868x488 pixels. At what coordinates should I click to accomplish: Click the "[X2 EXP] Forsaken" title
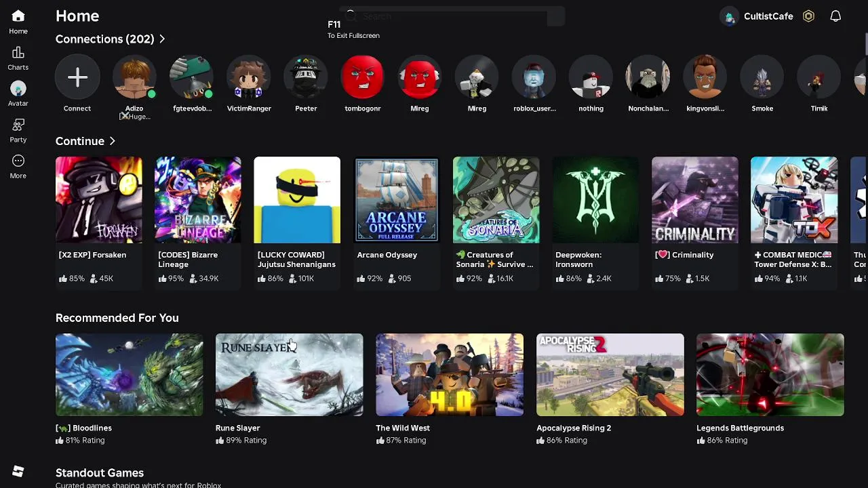[93, 255]
